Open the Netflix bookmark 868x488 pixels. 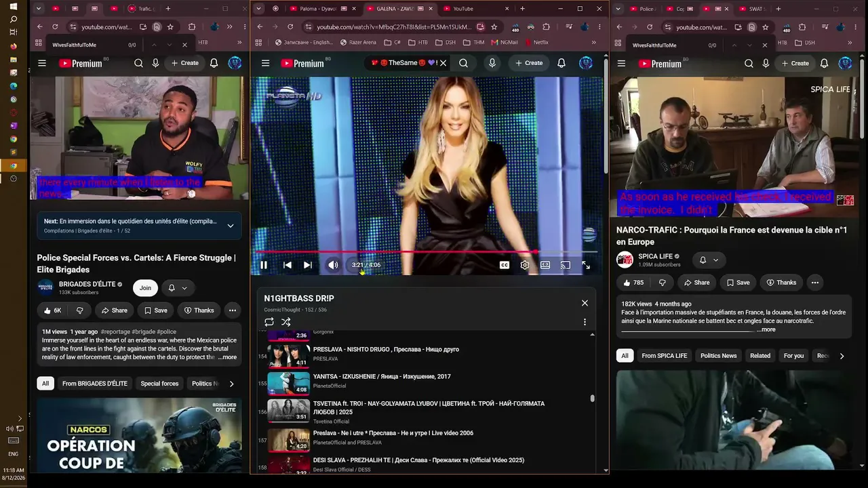click(536, 42)
